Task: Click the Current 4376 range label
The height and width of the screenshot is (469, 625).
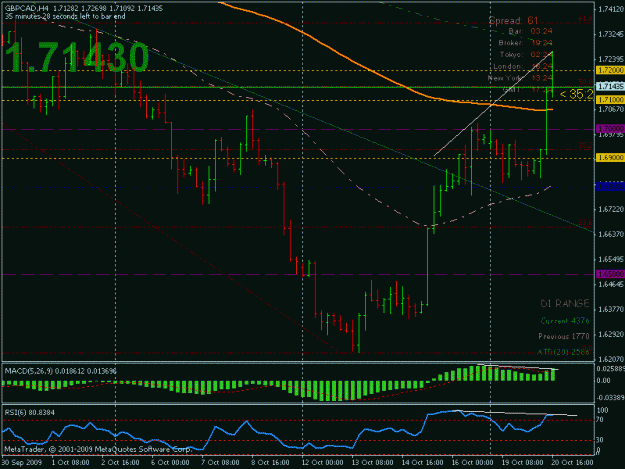Action: point(565,321)
